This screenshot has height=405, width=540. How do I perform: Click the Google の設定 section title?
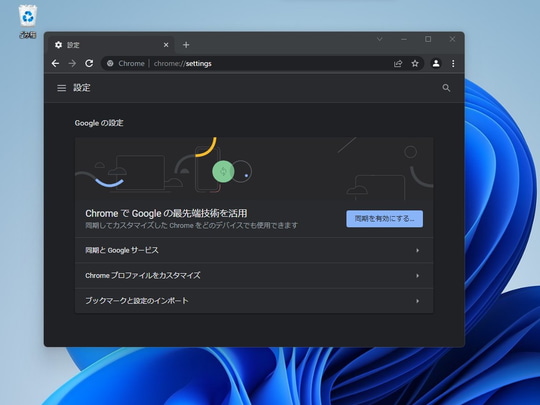click(x=99, y=123)
